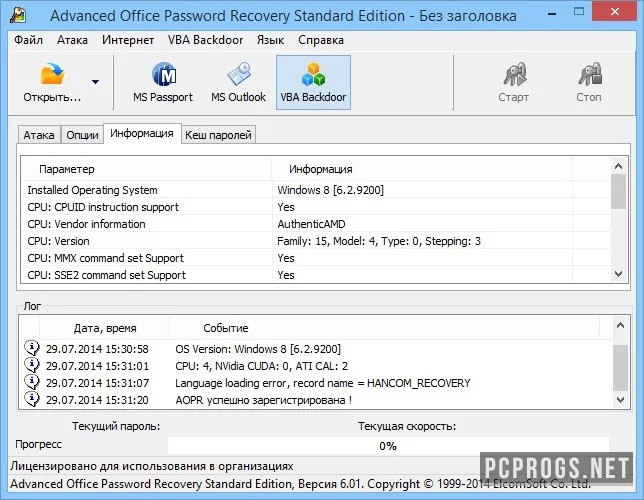Select the VBA Backdoor toolbar icon
Image resolution: width=644 pixels, height=500 pixels.
pos(313,82)
